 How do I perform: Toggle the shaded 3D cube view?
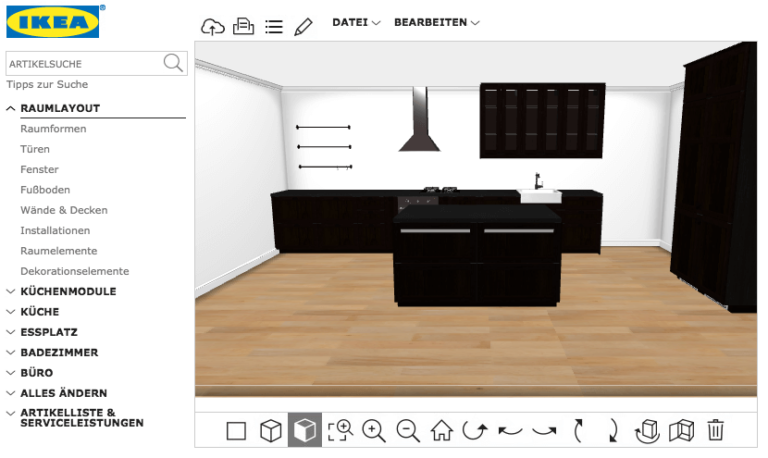point(305,430)
